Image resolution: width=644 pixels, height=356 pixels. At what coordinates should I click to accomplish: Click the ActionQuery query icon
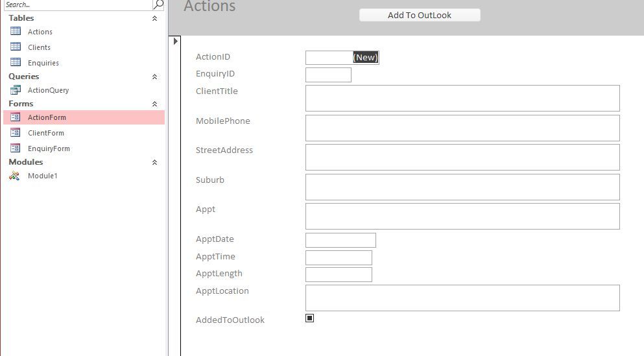pos(16,90)
